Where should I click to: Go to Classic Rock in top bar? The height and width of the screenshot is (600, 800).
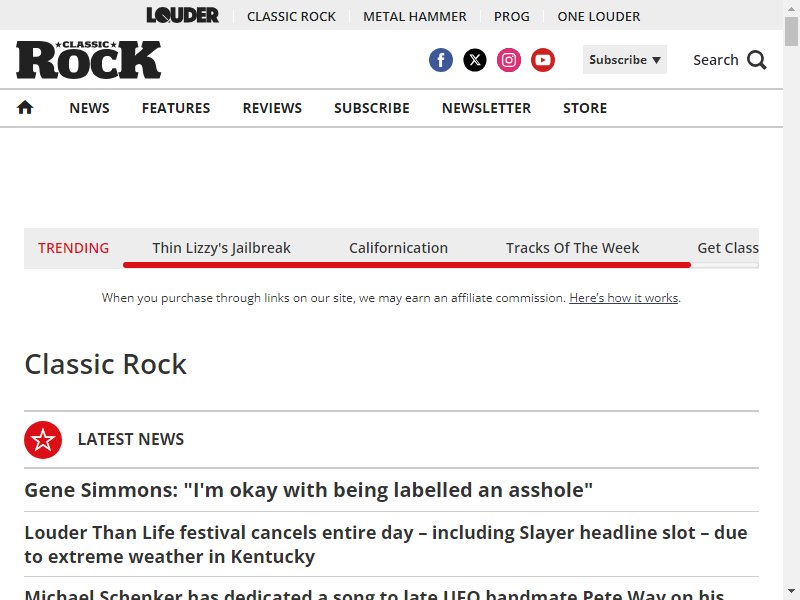pos(291,16)
